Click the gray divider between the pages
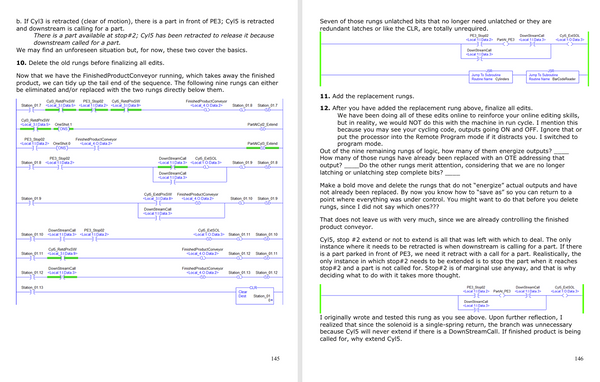Image resolution: width=600 pixels, height=382 pixels. click(300, 191)
